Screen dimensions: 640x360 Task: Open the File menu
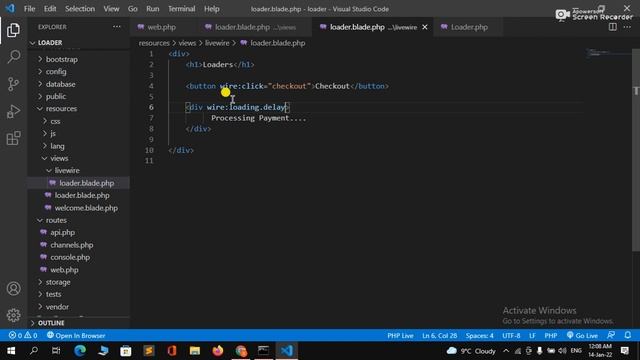click(29, 9)
